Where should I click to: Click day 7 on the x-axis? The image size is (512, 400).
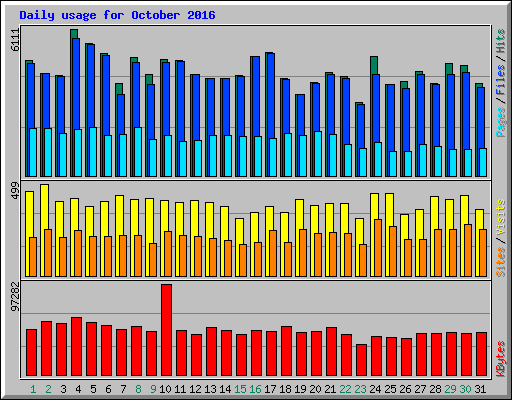click(x=123, y=389)
